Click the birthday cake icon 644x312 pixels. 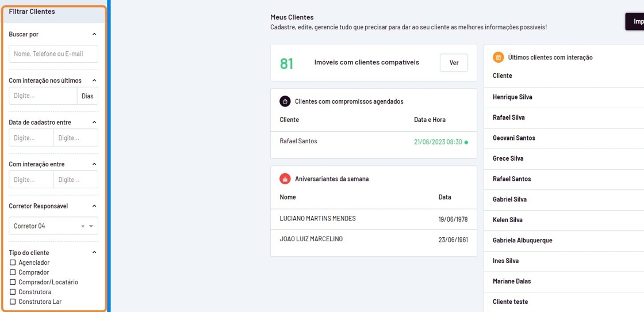(285, 179)
